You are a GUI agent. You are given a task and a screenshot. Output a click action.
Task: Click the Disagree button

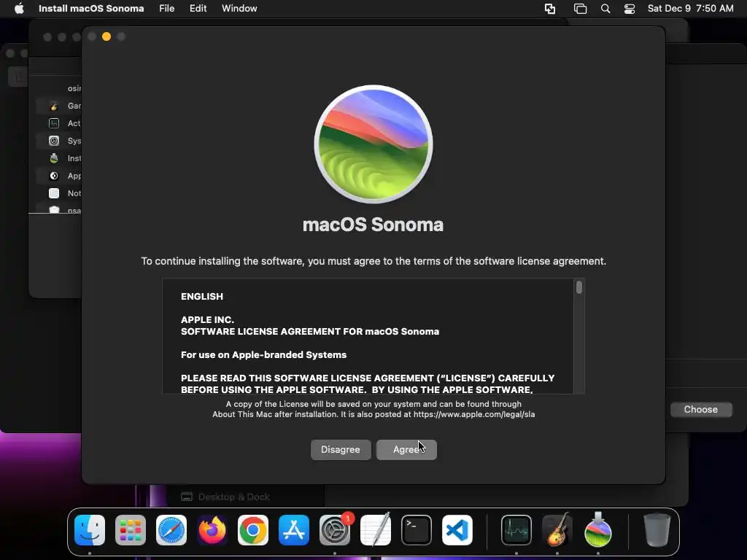(341, 449)
